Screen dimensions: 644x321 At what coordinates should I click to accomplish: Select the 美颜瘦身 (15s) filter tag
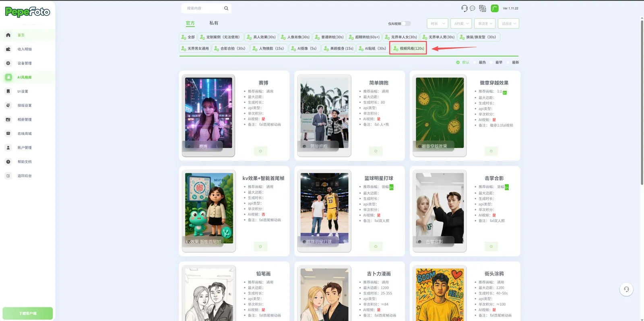[339, 49]
